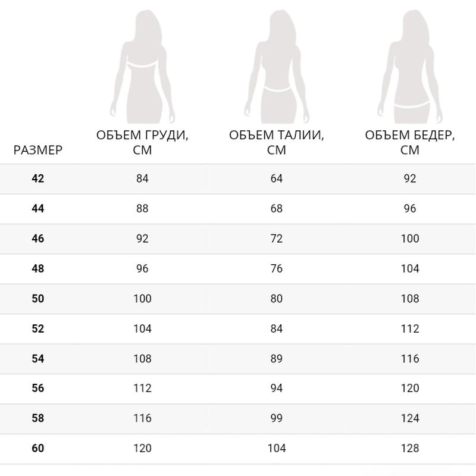The image size is (476, 476).
Task: Click bust value 84 in first row
Action: click(x=142, y=178)
